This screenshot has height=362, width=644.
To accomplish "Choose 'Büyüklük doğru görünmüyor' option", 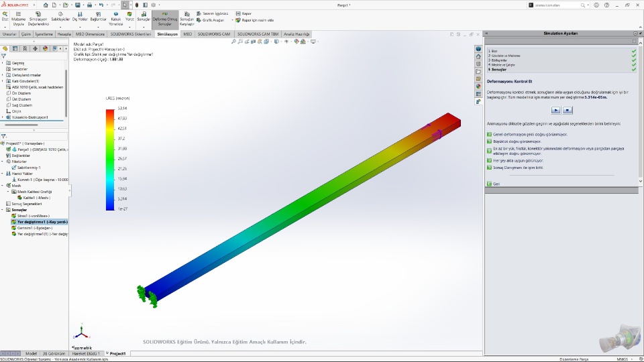I will [x=517, y=141].
